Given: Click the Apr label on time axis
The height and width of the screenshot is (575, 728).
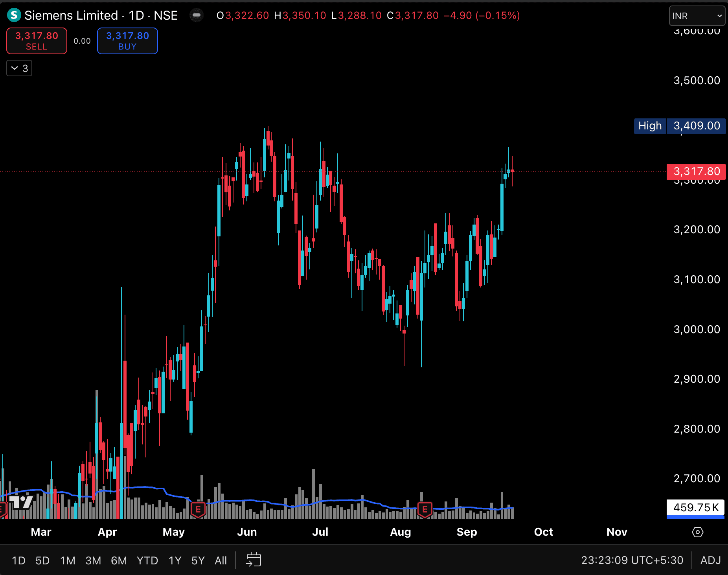Looking at the screenshot, I should (107, 532).
